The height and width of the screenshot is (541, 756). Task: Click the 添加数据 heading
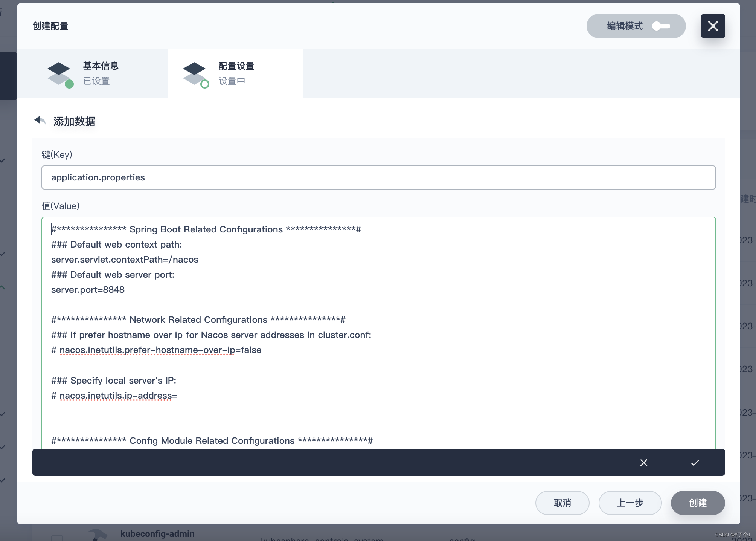[75, 121]
